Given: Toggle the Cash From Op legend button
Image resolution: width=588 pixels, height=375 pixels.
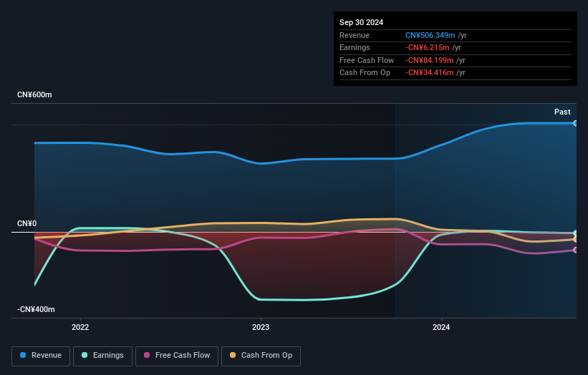Looking at the screenshot, I should 261,356.
